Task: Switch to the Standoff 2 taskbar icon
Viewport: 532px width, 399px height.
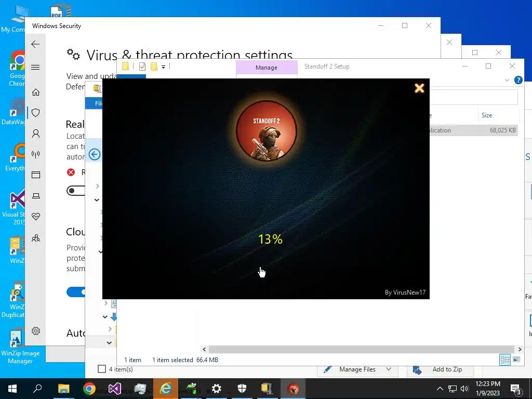Action: 293,389
